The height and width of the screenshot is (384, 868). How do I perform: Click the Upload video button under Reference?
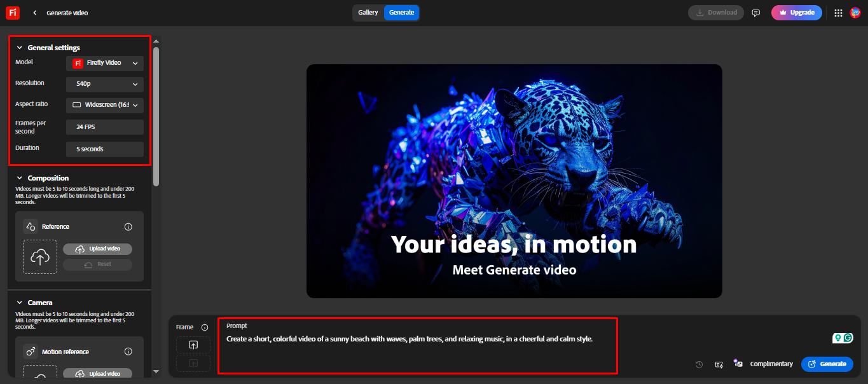point(97,249)
